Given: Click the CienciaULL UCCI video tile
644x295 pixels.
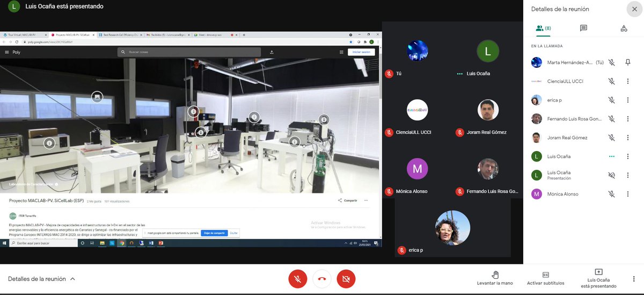Looking at the screenshot, I should [x=417, y=111].
